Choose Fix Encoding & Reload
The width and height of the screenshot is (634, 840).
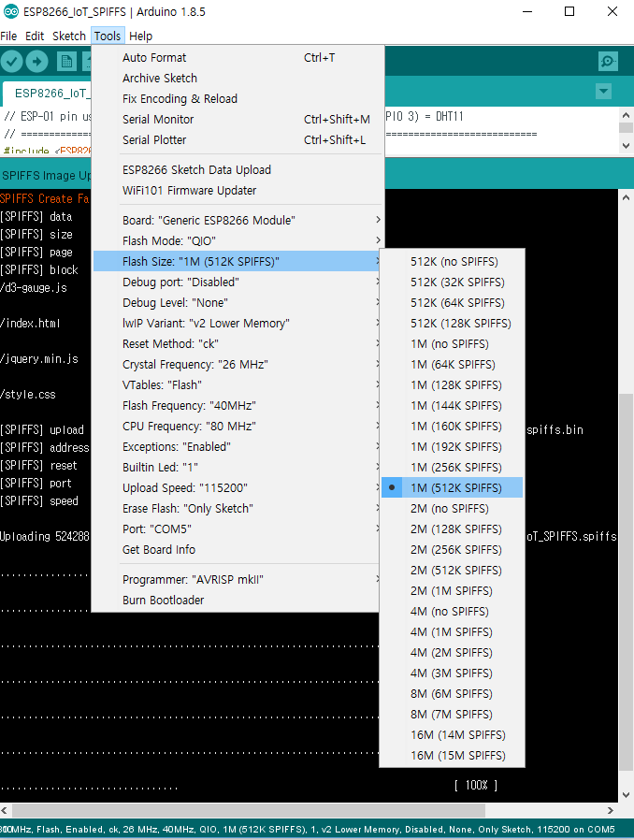238,98
